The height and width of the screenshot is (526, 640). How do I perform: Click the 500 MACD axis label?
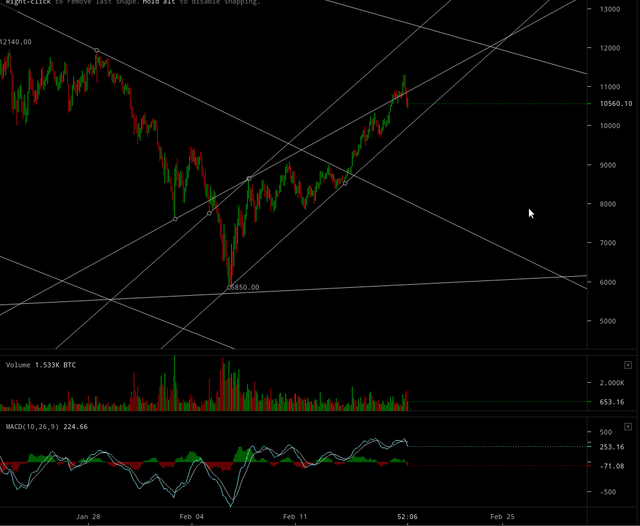coord(606,432)
